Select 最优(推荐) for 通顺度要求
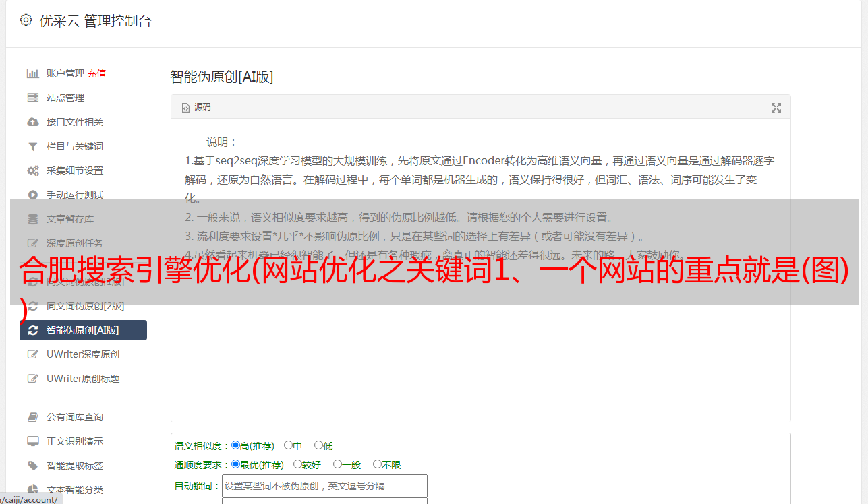 point(235,464)
